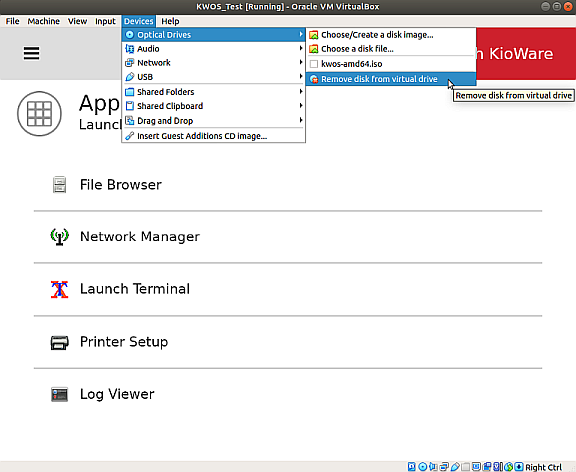576x472 pixels.
Task: Click the audio status bar indicator
Action: click(x=433, y=466)
